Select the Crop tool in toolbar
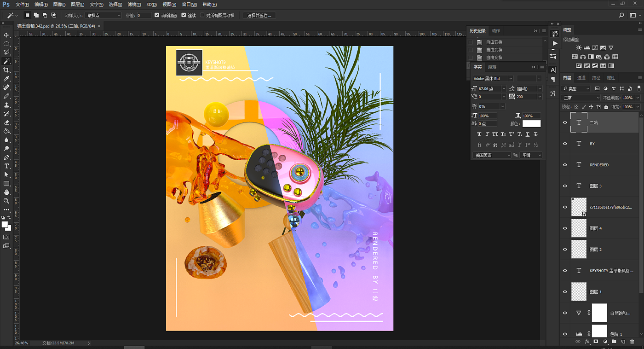Viewport: 644px width, 349px height. (x=6, y=70)
